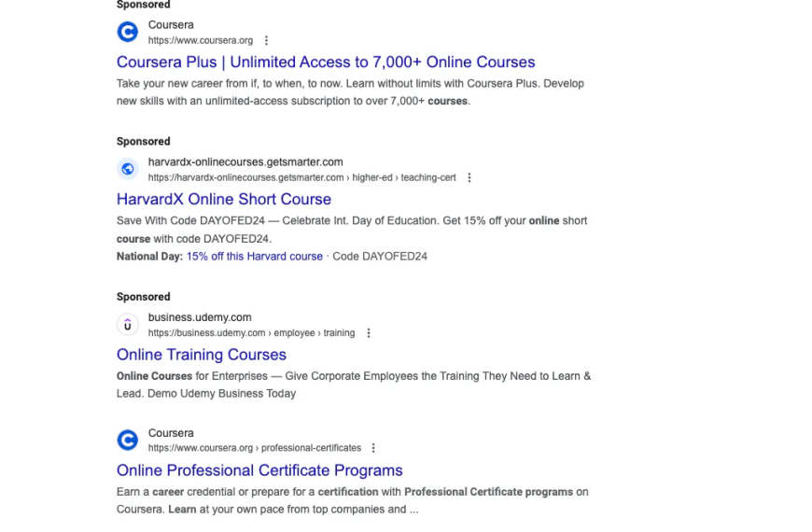The image size is (812, 532).
Task: Click the 'Code DAYOFED24' text after National Day
Action: [380, 257]
